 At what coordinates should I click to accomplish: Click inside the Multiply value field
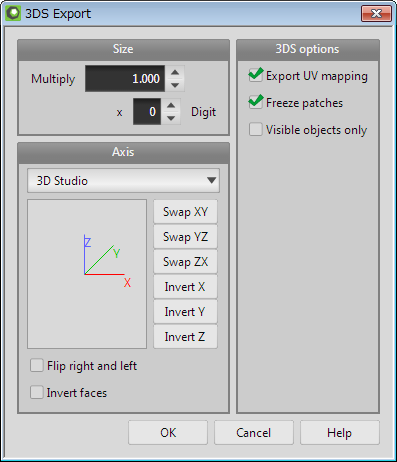125,79
